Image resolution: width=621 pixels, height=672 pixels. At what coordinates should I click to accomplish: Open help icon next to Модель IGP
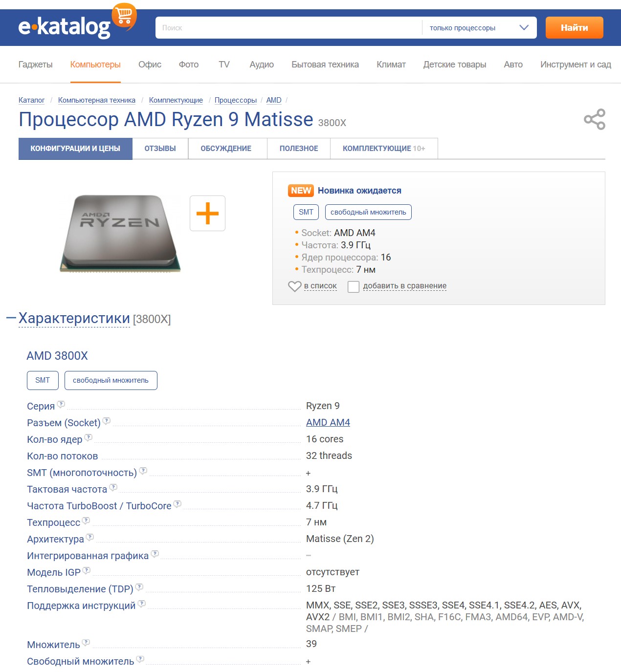point(87,570)
